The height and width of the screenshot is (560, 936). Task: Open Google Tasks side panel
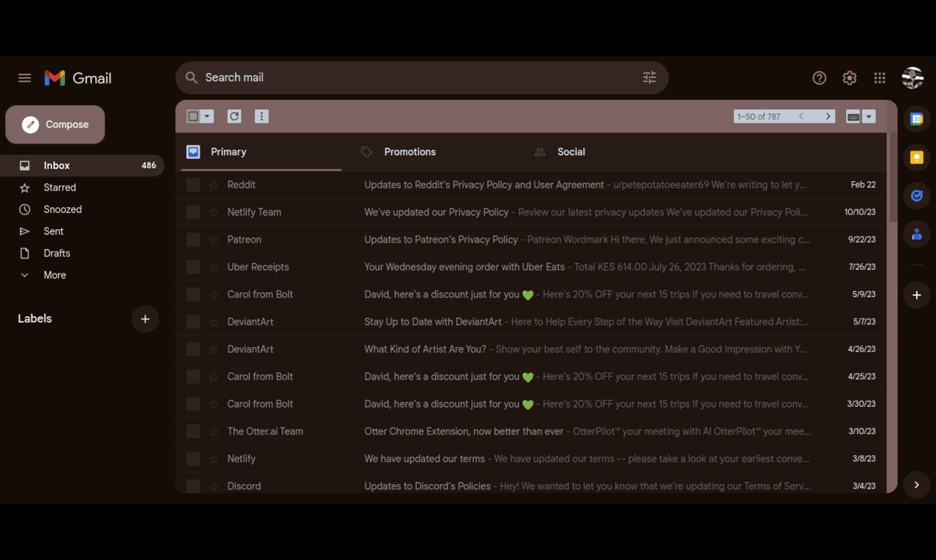coord(917,196)
